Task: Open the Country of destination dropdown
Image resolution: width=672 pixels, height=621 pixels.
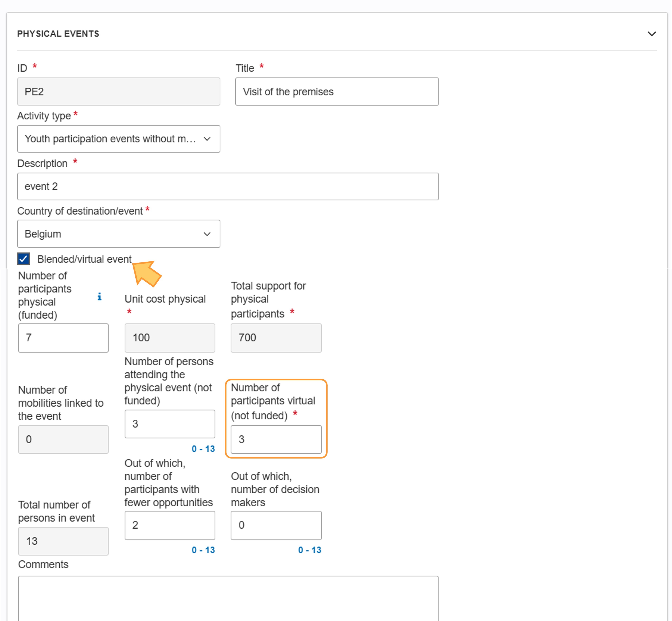Action: pyautogui.click(x=119, y=234)
